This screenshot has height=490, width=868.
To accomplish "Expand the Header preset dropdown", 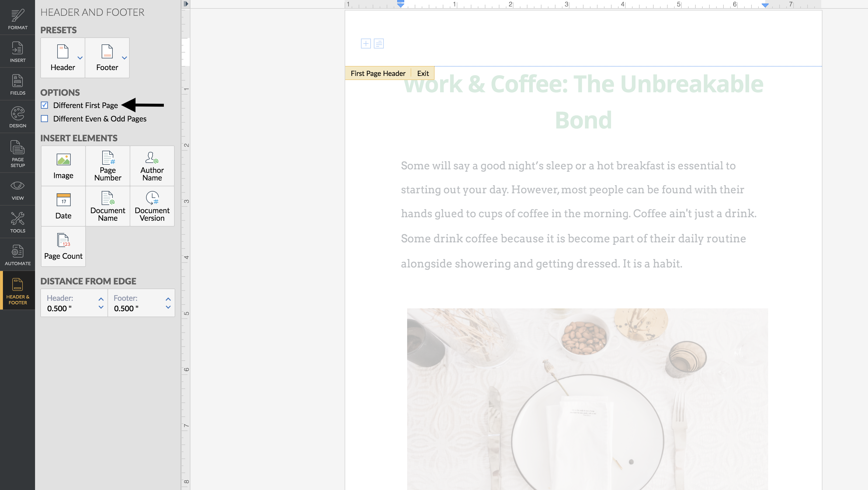I will (x=80, y=58).
